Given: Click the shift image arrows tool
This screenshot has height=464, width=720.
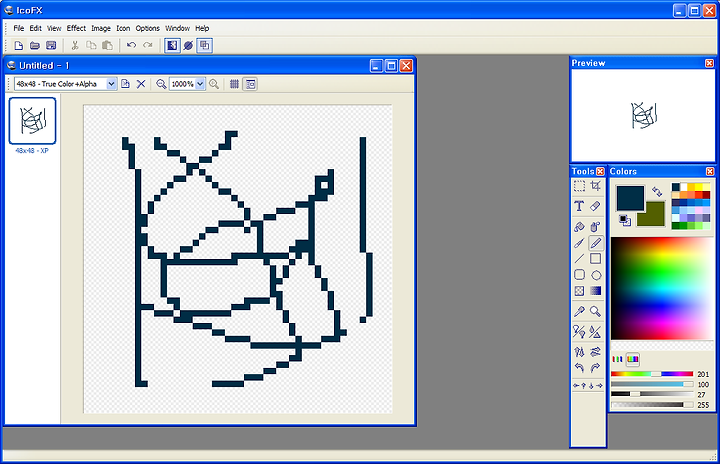Looking at the screenshot, I should tap(588, 385).
